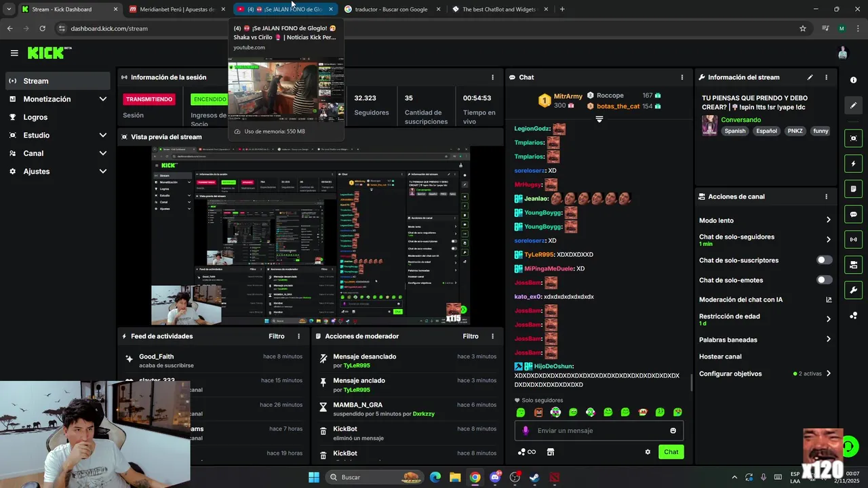Open the emoji picker in chat input
Image resolution: width=868 pixels, height=488 pixels.
pyautogui.click(x=673, y=430)
